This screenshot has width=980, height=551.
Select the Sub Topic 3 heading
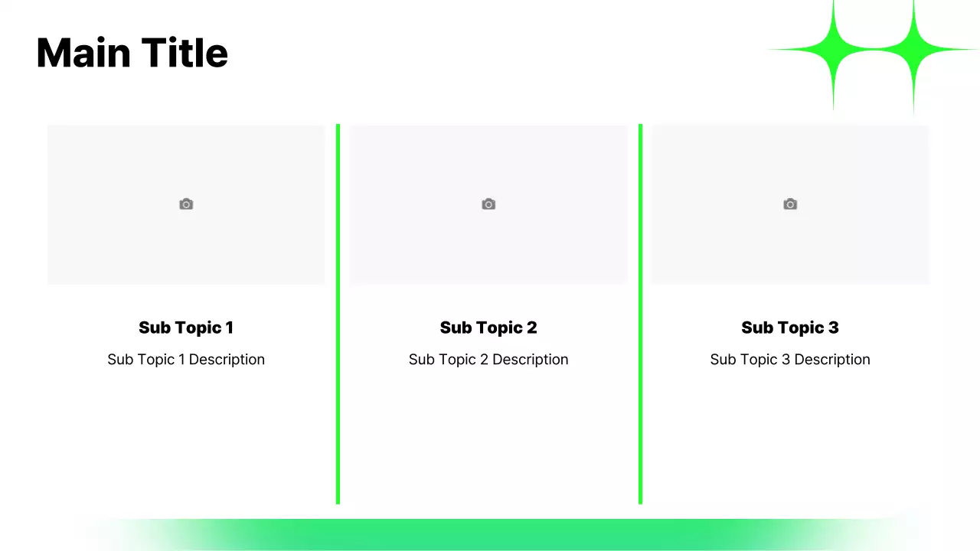790,328
